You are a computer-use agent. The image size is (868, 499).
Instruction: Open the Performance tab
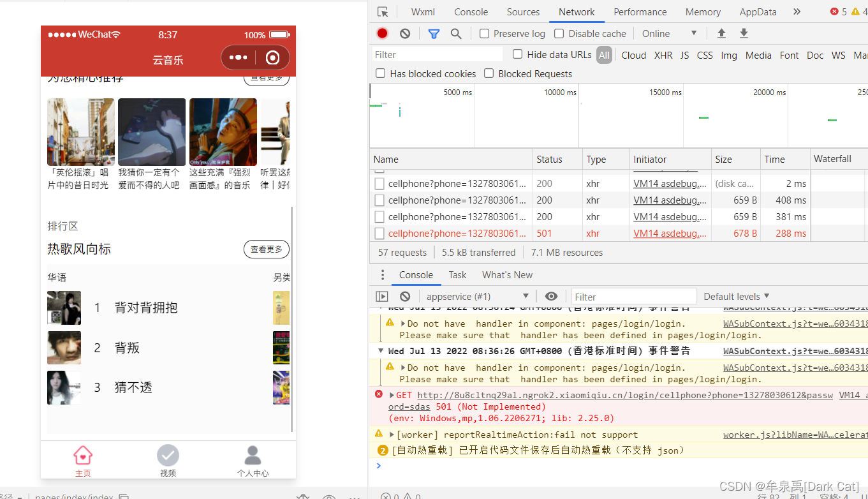pyautogui.click(x=640, y=12)
